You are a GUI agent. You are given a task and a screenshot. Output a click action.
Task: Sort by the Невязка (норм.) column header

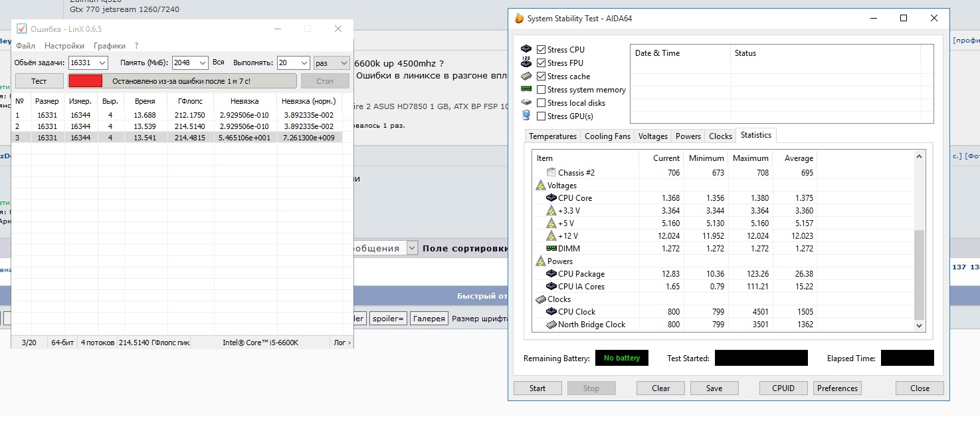309,101
